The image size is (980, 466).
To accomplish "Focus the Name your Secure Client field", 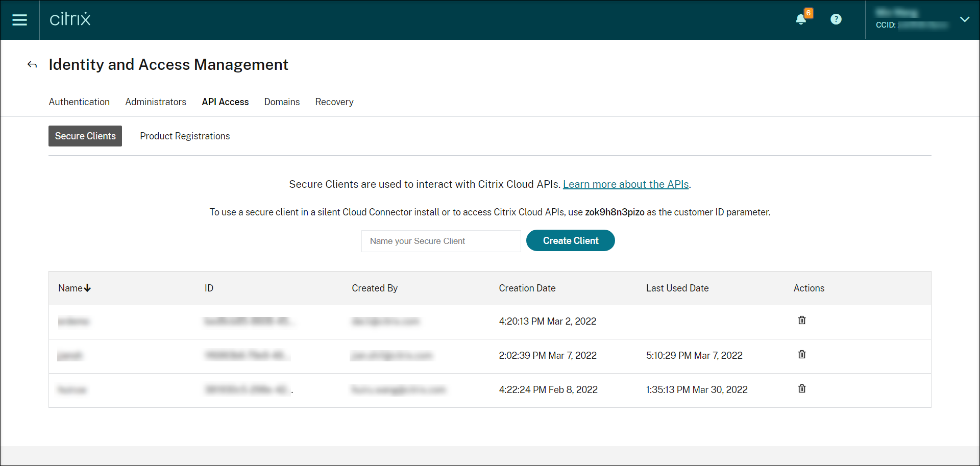I will coord(441,241).
